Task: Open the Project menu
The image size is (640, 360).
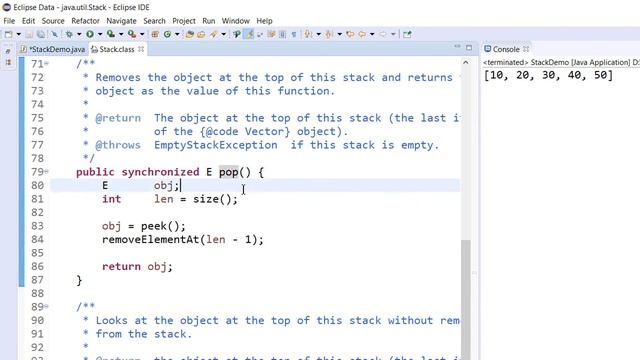Action: point(184,21)
